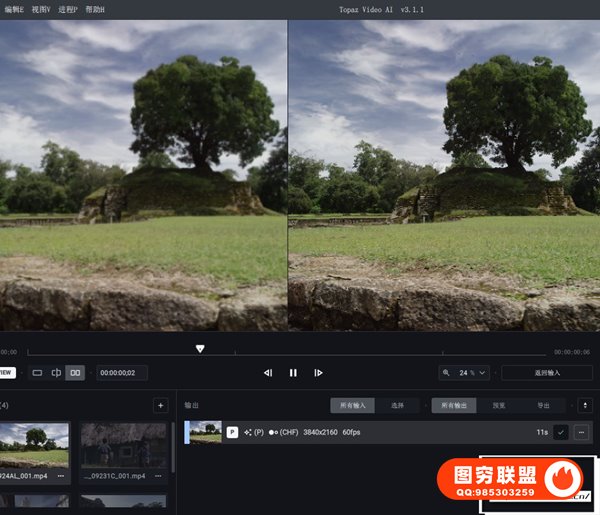This screenshot has height=515, width=600.
Task: Toggle the 所有输出 filter
Action: [x=453, y=406]
